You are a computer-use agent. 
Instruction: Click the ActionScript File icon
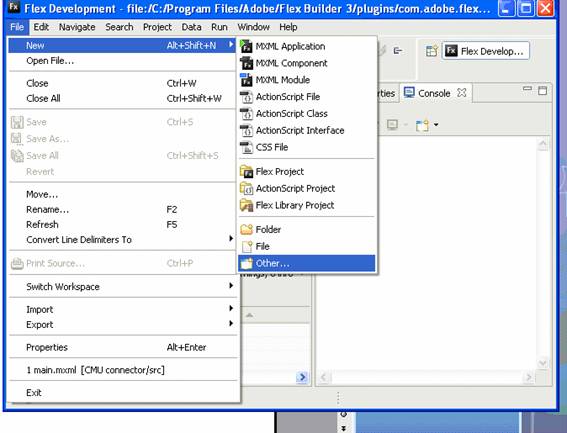[x=246, y=97]
